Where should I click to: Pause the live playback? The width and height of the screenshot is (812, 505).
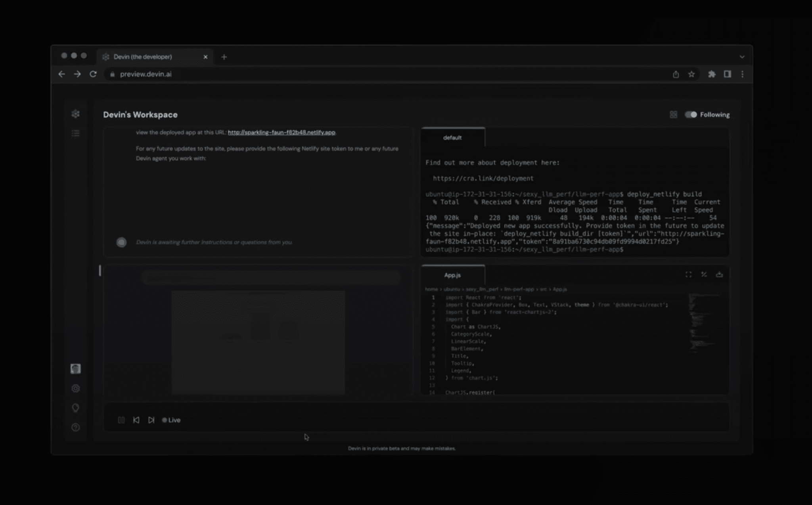(121, 420)
